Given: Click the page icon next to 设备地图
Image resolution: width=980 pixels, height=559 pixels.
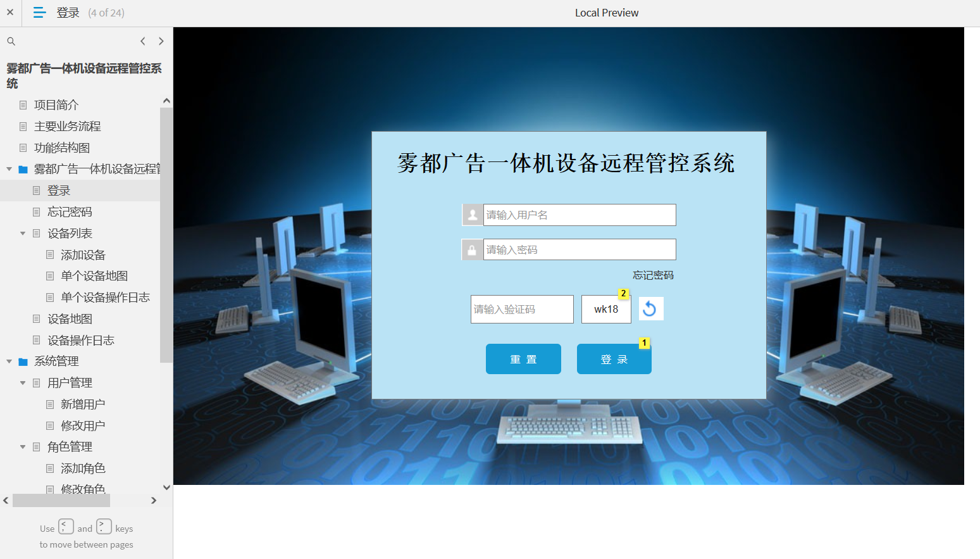Looking at the screenshot, I should coord(37,319).
